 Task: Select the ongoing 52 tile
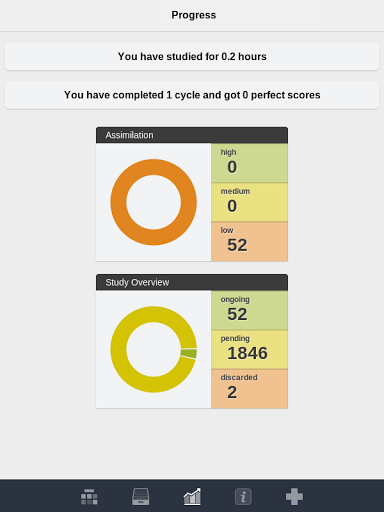(249, 310)
